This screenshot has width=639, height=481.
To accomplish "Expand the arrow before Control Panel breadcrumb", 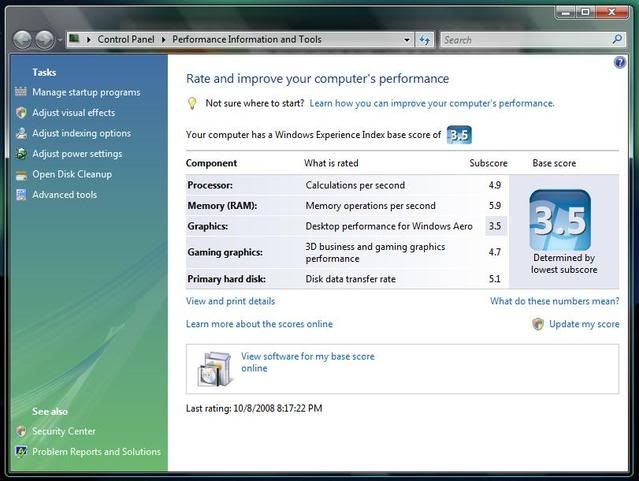I will [88, 40].
